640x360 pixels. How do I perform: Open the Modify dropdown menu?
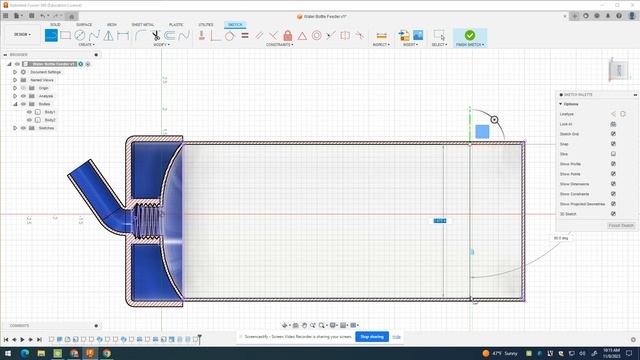(x=161, y=44)
